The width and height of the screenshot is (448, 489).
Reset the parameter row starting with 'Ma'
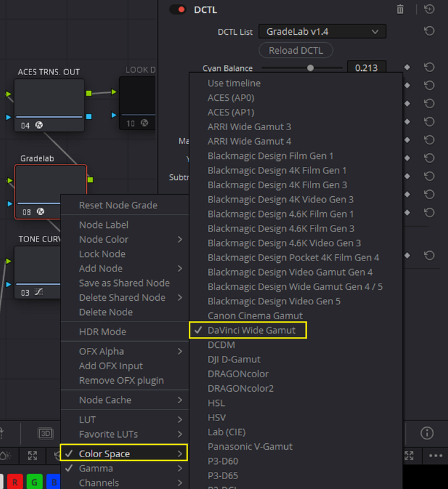coord(429,140)
